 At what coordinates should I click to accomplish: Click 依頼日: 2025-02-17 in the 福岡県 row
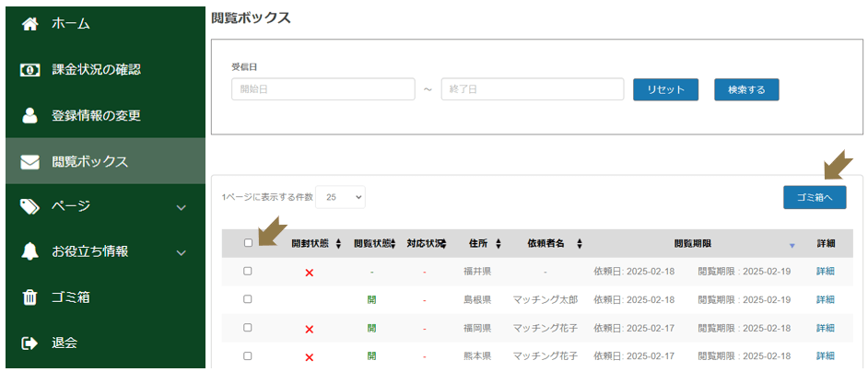click(634, 328)
